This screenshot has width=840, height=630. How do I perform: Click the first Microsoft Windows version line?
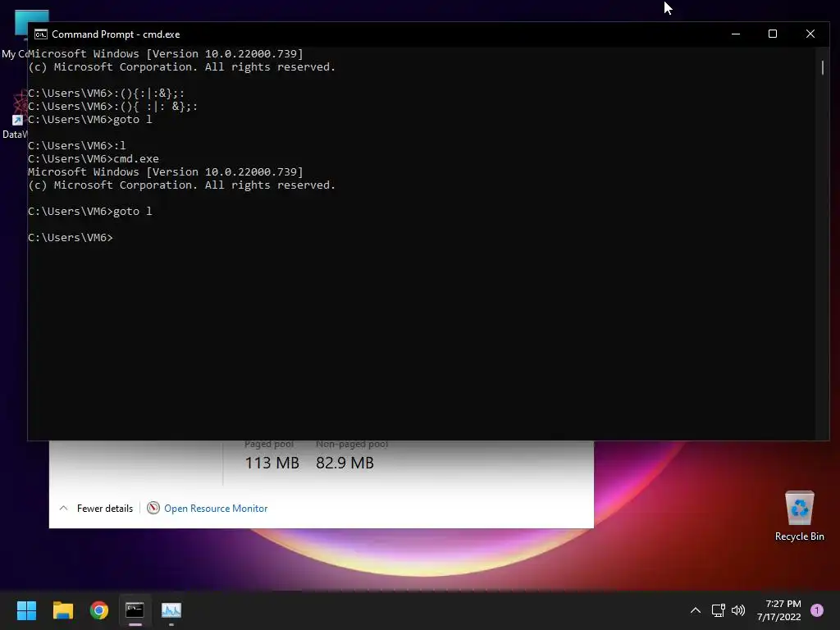tap(166, 53)
